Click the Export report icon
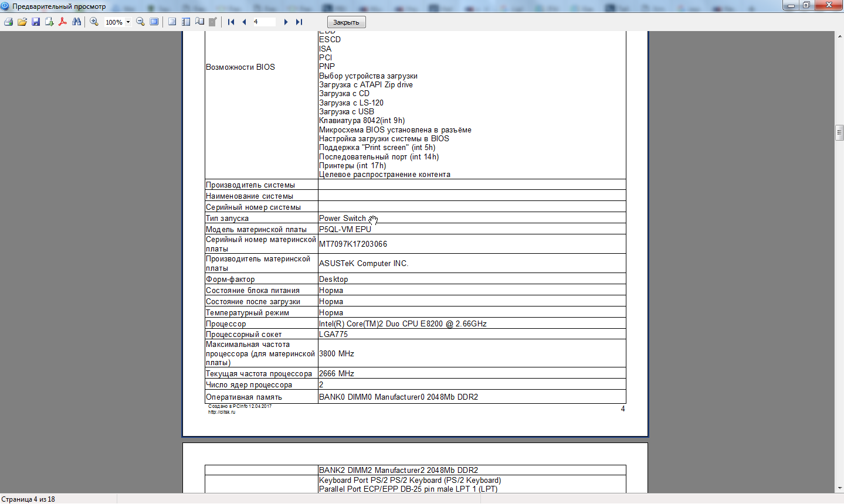844x504 pixels. click(x=49, y=22)
